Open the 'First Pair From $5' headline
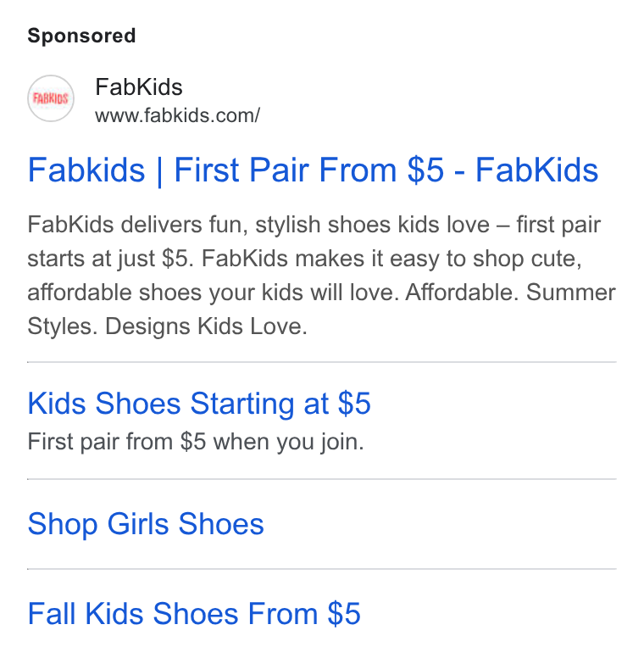This screenshot has width=644, height=658. click(x=309, y=170)
